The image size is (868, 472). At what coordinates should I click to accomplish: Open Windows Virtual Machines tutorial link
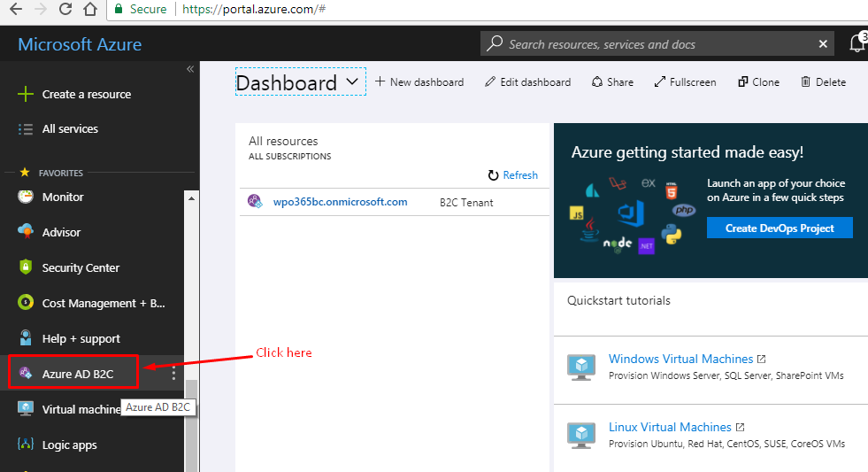pos(681,359)
